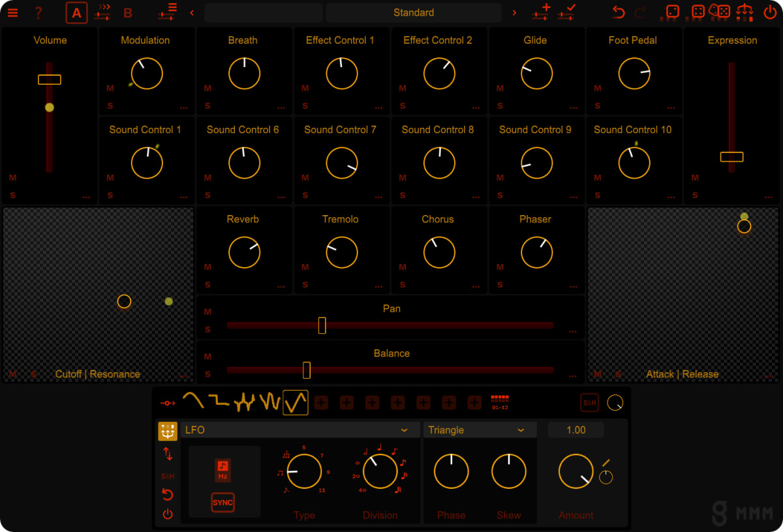Click the S&H button at the modulator row's right
The image size is (783, 532).
coord(590,403)
